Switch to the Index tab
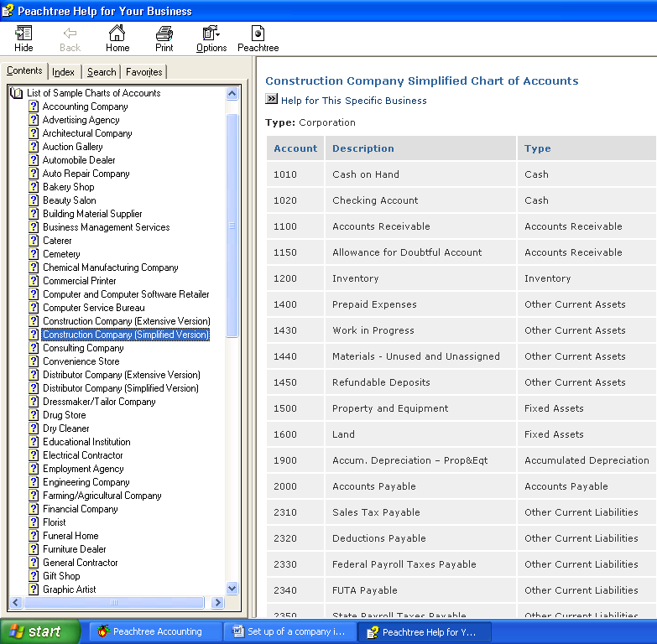Image resolution: width=657 pixels, height=644 pixels. (63, 72)
